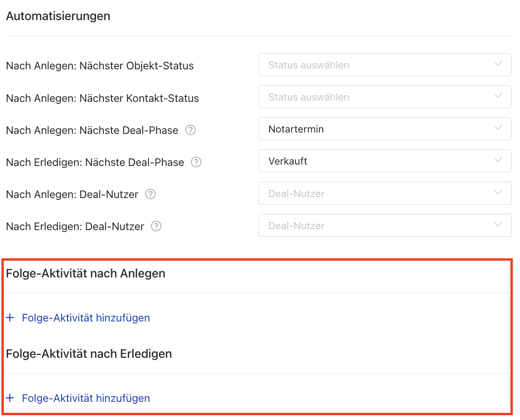Screen dimensions: 520x420
Task: Click chevron arrow in Nach Erledigen: Deal-Nutzer row
Action: (498, 225)
